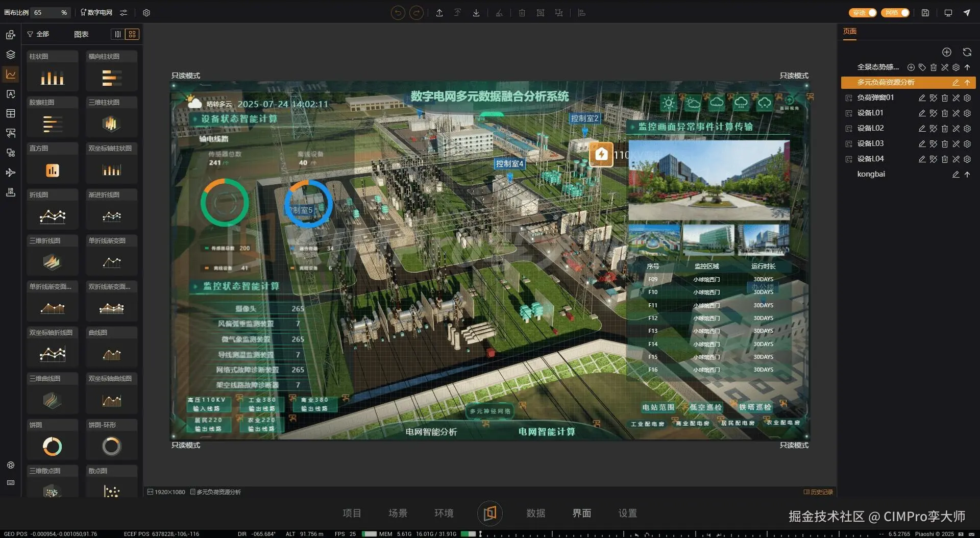Select the 折线图 line chart thumbnail
This screenshot has width=980, height=538.
pyautogui.click(x=53, y=210)
